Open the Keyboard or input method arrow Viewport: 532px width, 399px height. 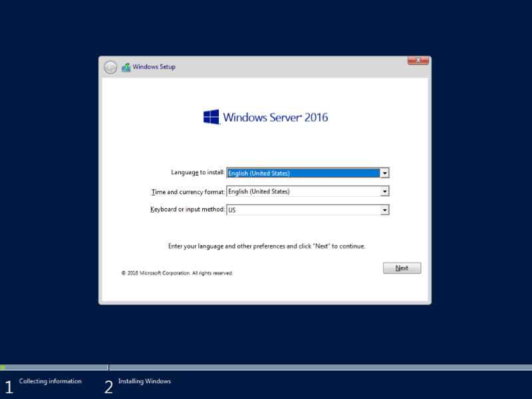pyautogui.click(x=384, y=210)
